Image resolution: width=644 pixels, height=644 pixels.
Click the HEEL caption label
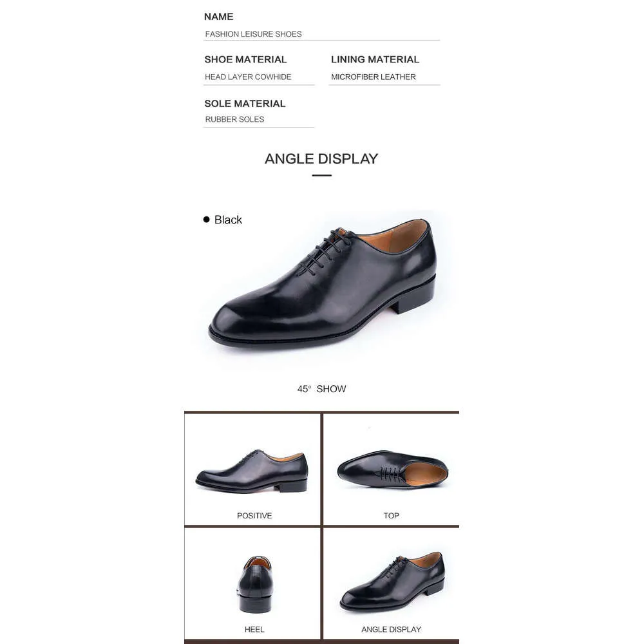click(x=254, y=630)
